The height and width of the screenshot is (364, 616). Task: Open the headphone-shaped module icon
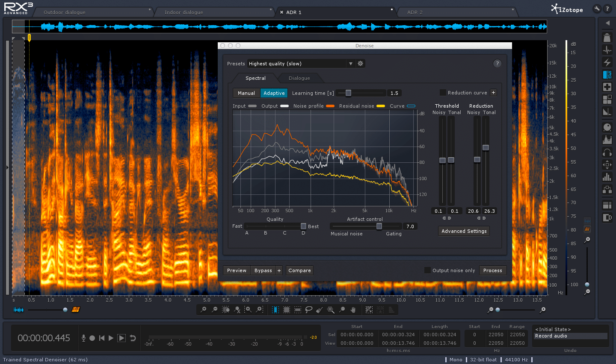click(607, 152)
